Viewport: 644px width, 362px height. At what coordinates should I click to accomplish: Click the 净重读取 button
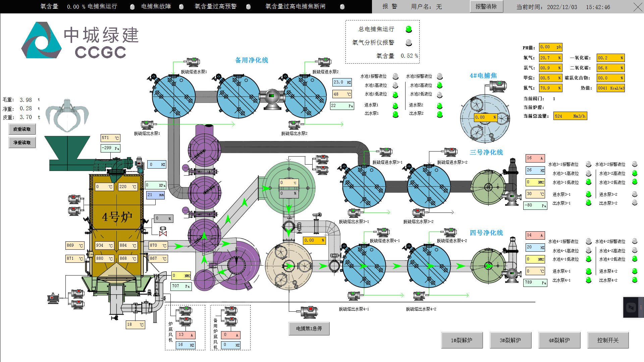pos(22,143)
